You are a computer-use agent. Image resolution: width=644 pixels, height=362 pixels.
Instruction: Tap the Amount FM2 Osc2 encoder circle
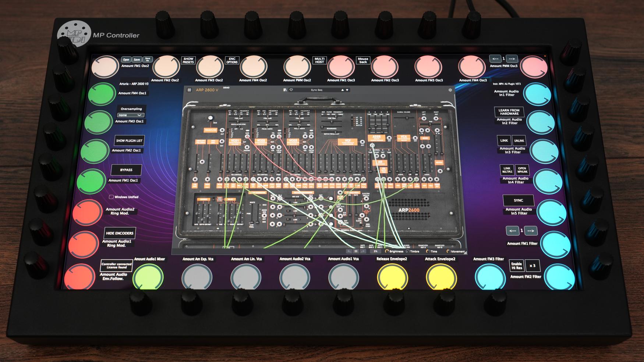tap(166, 67)
